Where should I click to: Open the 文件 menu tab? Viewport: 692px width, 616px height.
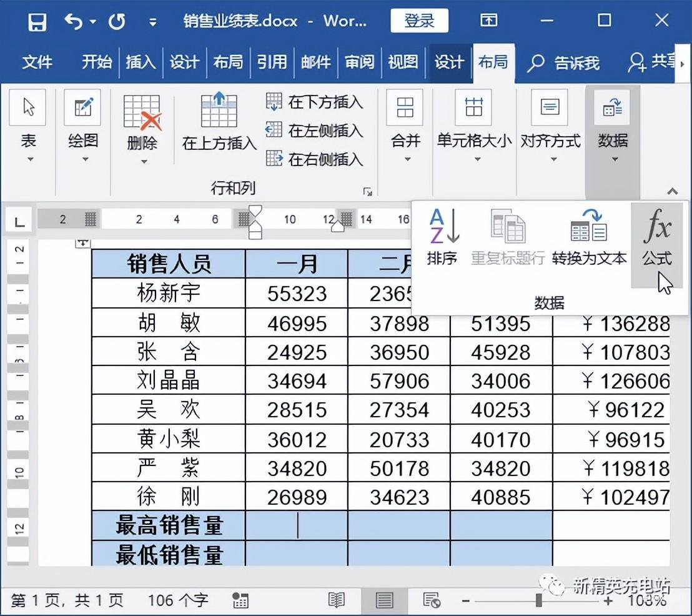click(37, 62)
